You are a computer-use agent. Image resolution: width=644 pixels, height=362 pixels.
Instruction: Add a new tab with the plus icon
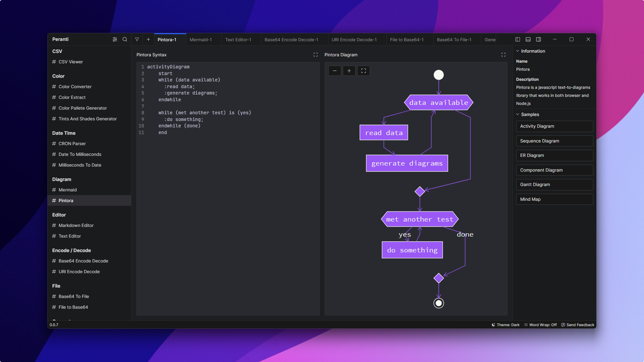148,40
